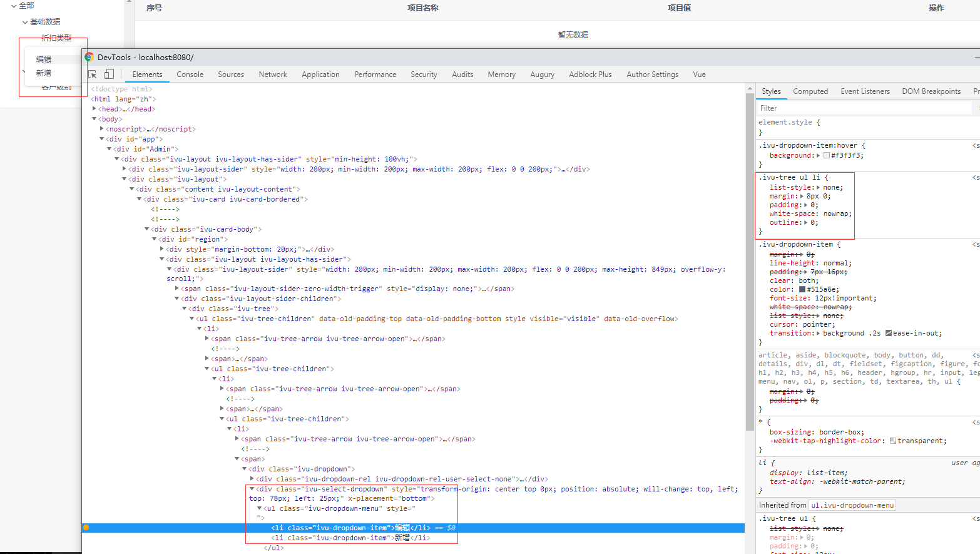The image size is (980, 554).
Task: Open the Performance tab
Action: click(x=375, y=74)
